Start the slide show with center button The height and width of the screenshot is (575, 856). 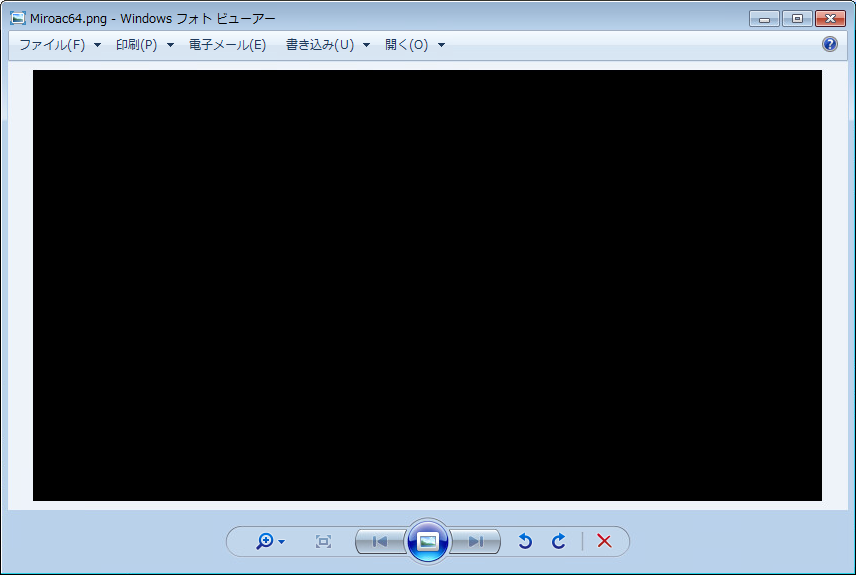pyautogui.click(x=427, y=541)
